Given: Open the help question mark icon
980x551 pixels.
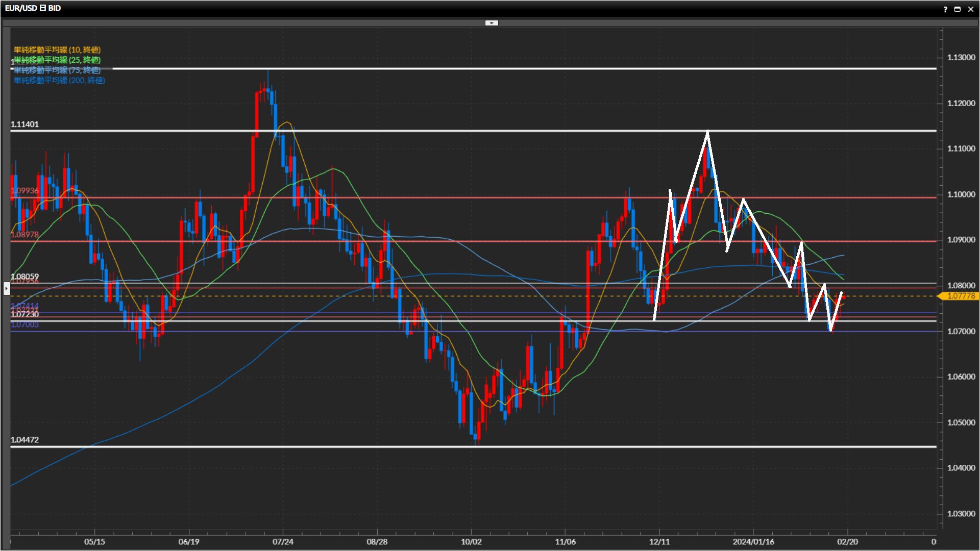Looking at the screenshot, I should pos(945,9).
